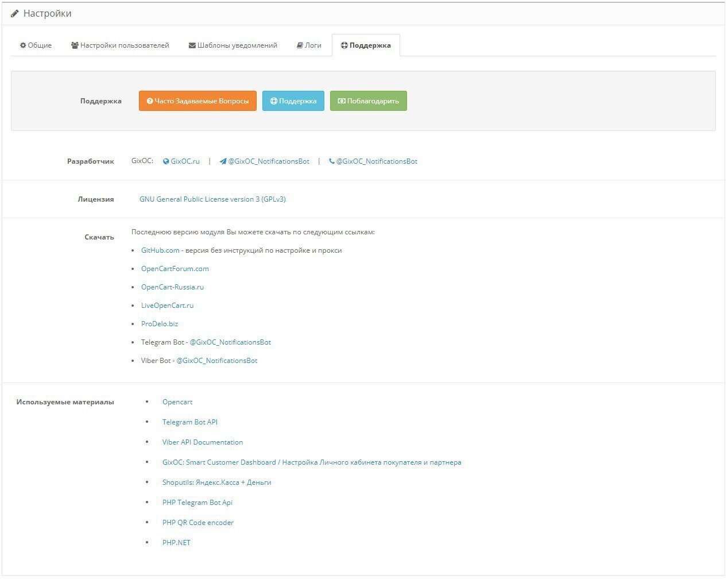Switch to the Логи tab
Image resolution: width=728 pixels, height=579 pixels.
click(309, 45)
